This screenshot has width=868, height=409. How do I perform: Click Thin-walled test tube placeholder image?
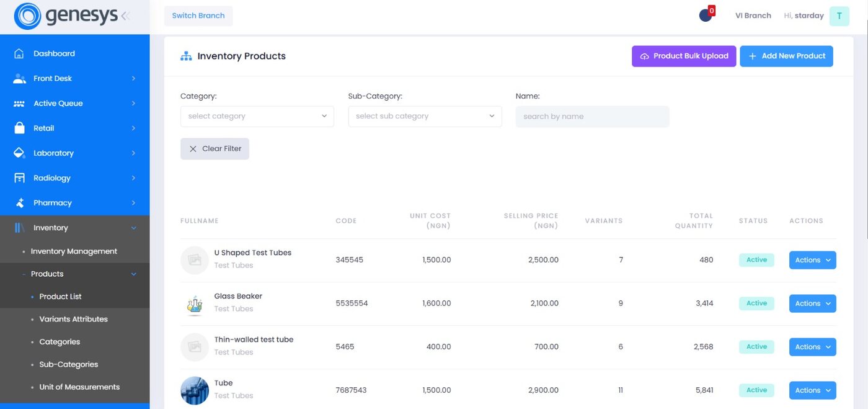[x=195, y=347]
